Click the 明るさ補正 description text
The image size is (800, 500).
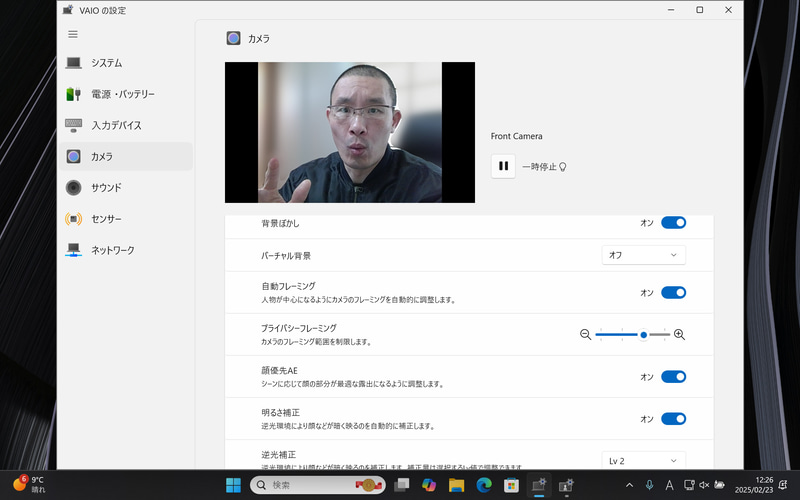(x=348, y=426)
